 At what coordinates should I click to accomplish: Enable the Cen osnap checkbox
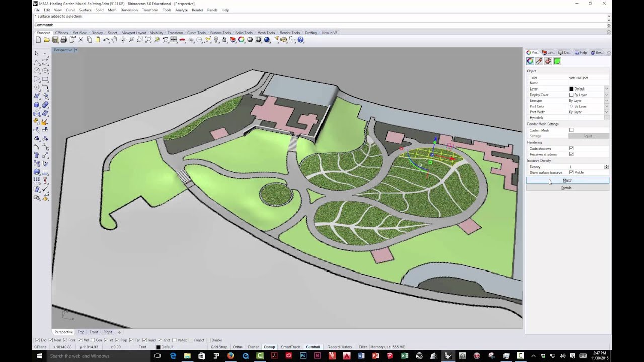point(92,340)
